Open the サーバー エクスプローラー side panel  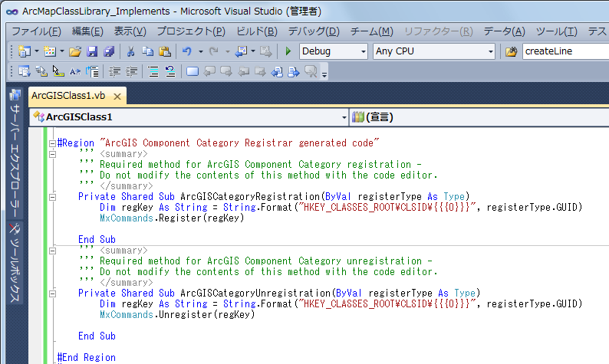tap(15, 155)
